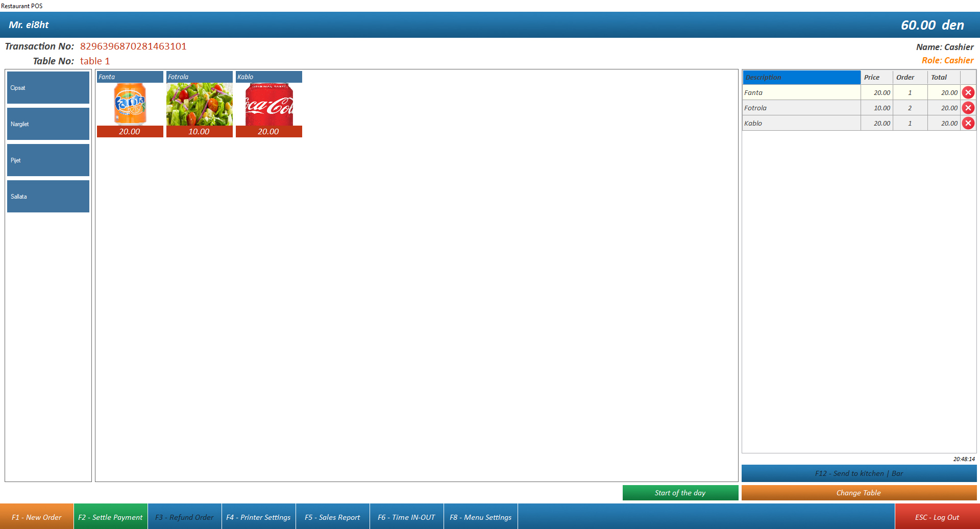Click the Description column header
The width and height of the screenshot is (980, 529).
801,77
